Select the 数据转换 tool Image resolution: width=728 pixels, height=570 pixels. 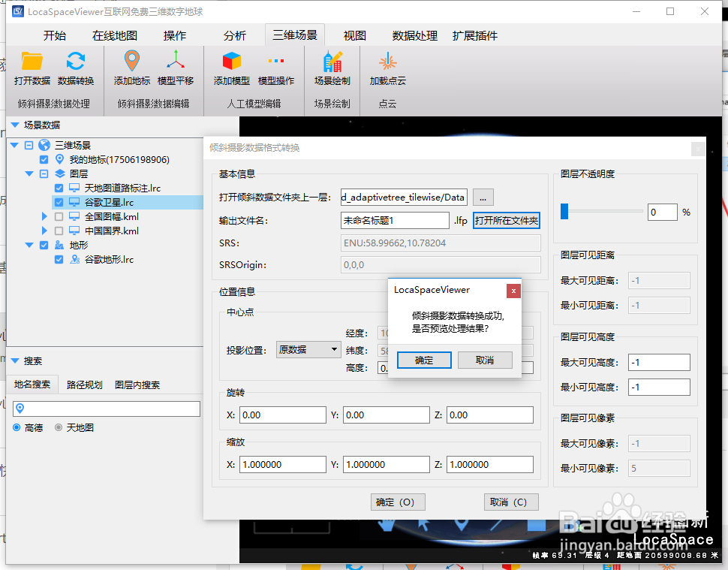coord(76,68)
